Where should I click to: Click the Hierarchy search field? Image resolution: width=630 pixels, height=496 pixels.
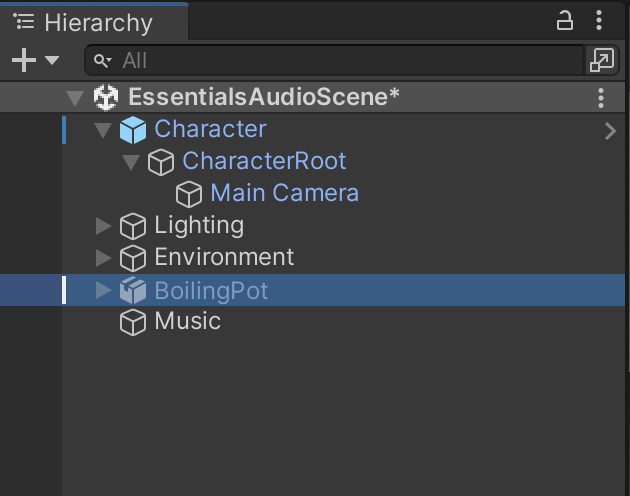point(340,61)
